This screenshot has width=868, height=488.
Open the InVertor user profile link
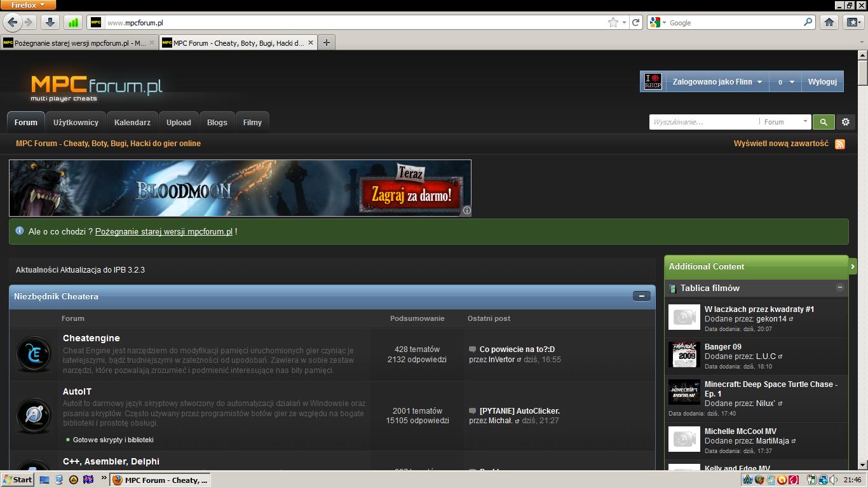(x=501, y=360)
